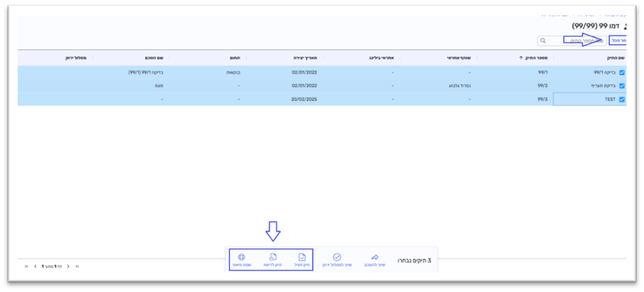Click the 'תיק לדיווח' case for reporting icon
This screenshot has height=292, width=644.
point(272,257)
